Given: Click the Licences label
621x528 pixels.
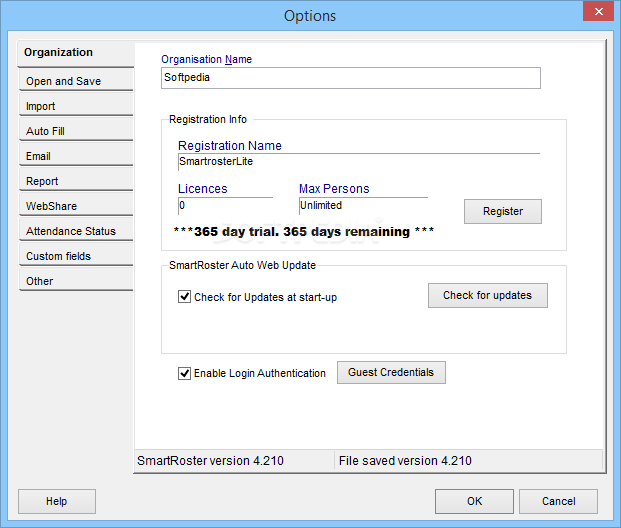Looking at the screenshot, I should [x=202, y=189].
